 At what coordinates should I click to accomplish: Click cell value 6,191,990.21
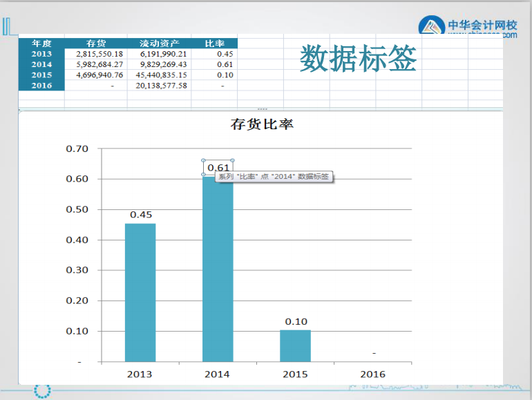163,54
